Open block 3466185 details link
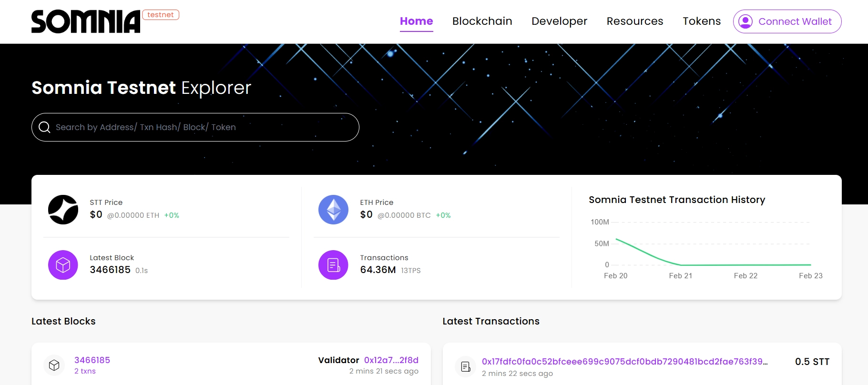The image size is (868, 385). (92, 360)
